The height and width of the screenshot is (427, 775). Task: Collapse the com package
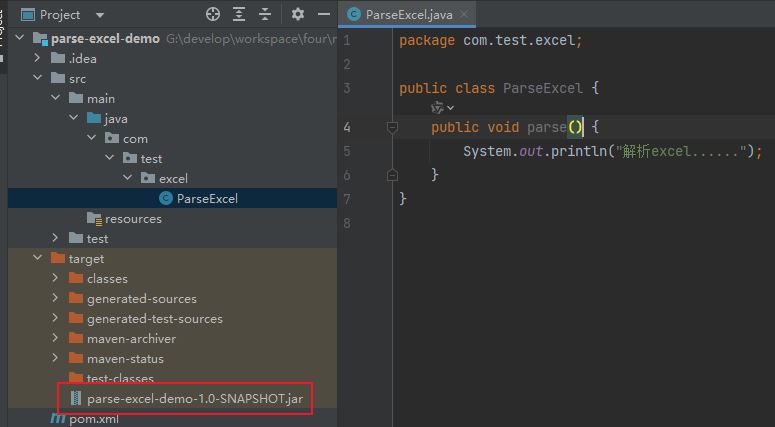(92, 138)
